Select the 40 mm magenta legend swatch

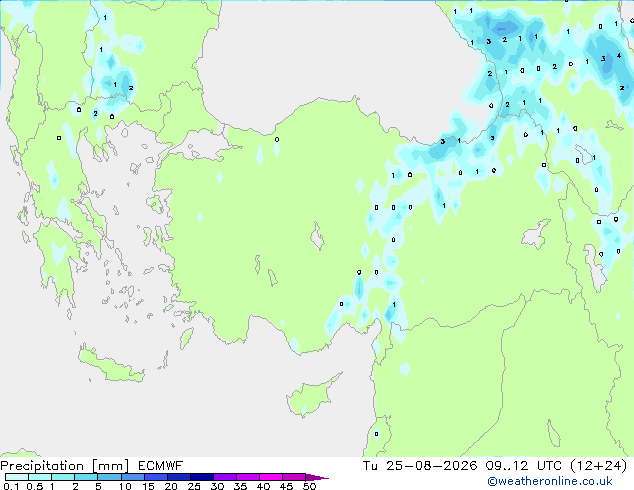pos(271,477)
